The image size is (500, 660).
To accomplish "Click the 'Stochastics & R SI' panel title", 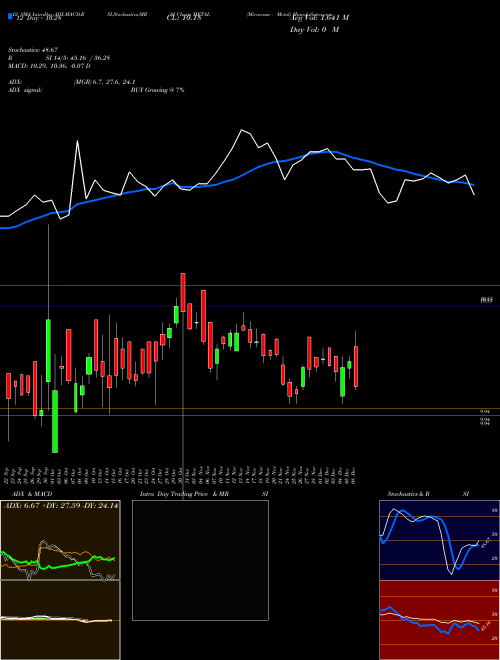I will [428, 494].
